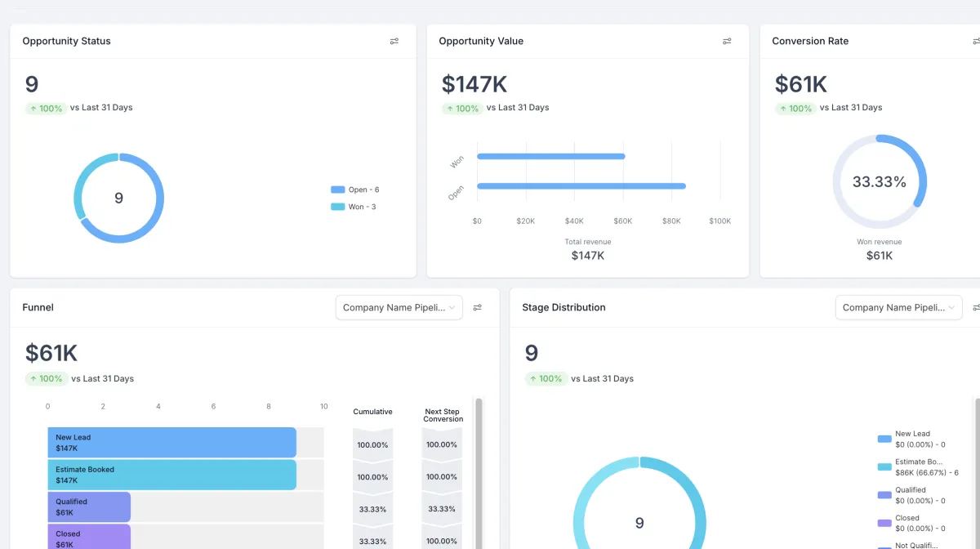This screenshot has height=549, width=980.
Task: Open Funnel pipeline dropdown 'Company Name Pipeli...'
Action: click(x=399, y=307)
